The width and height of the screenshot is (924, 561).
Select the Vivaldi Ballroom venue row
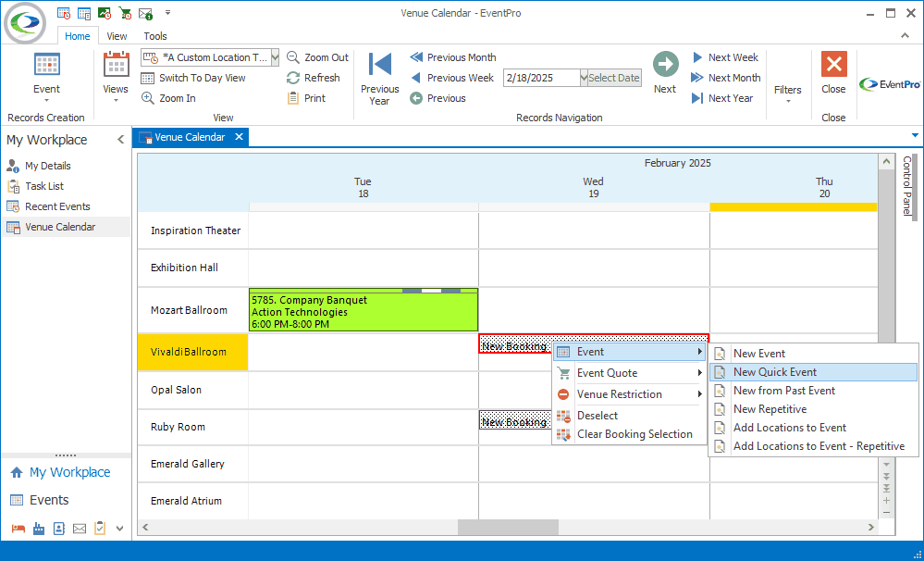click(192, 352)
